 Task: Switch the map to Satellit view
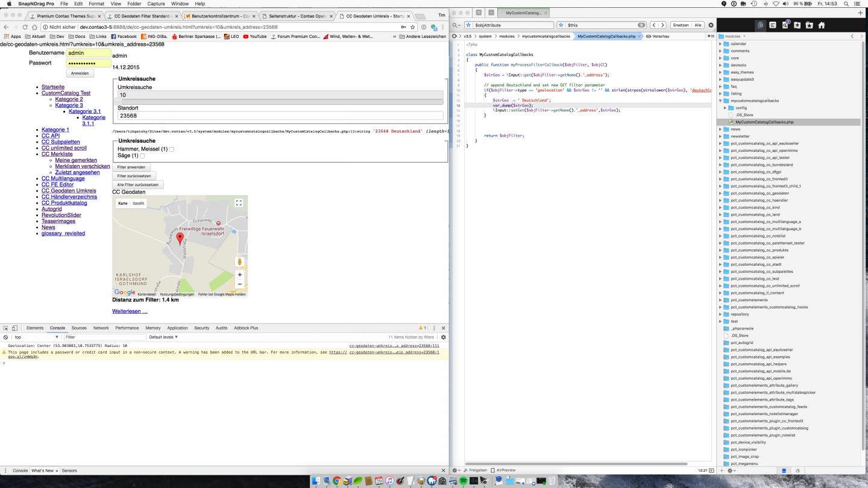pos(139,204)
